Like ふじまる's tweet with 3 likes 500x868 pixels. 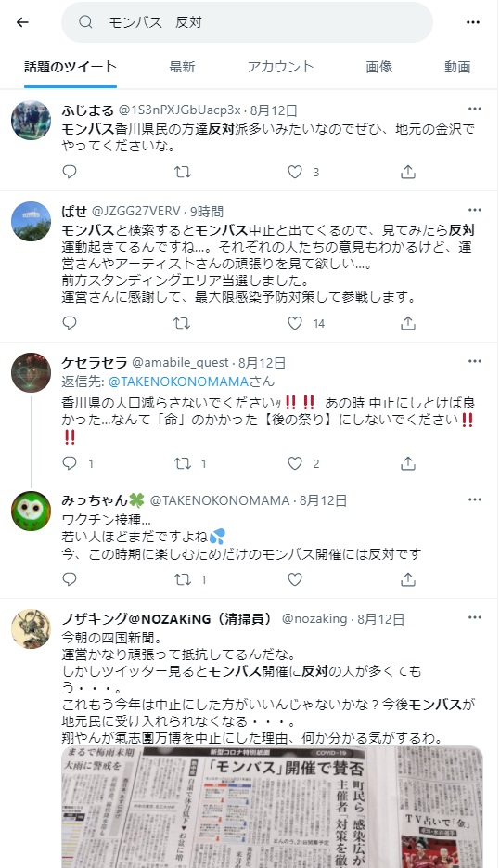[295, 172]
